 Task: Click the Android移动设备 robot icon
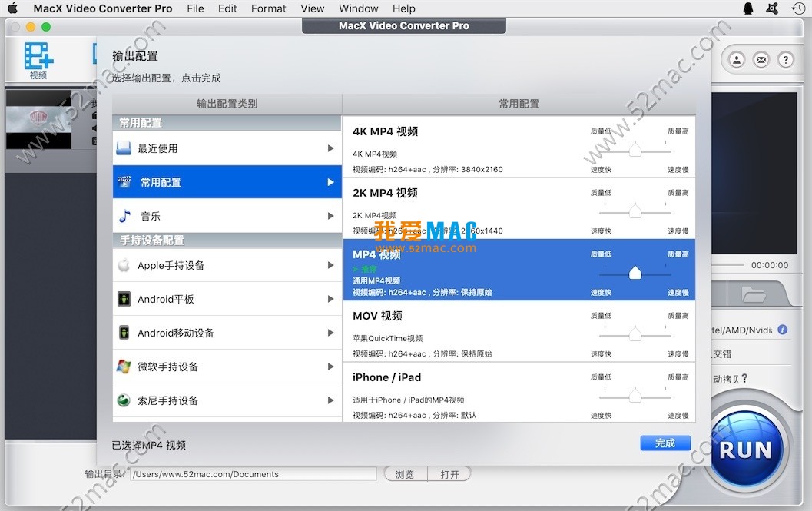(124, 332)
